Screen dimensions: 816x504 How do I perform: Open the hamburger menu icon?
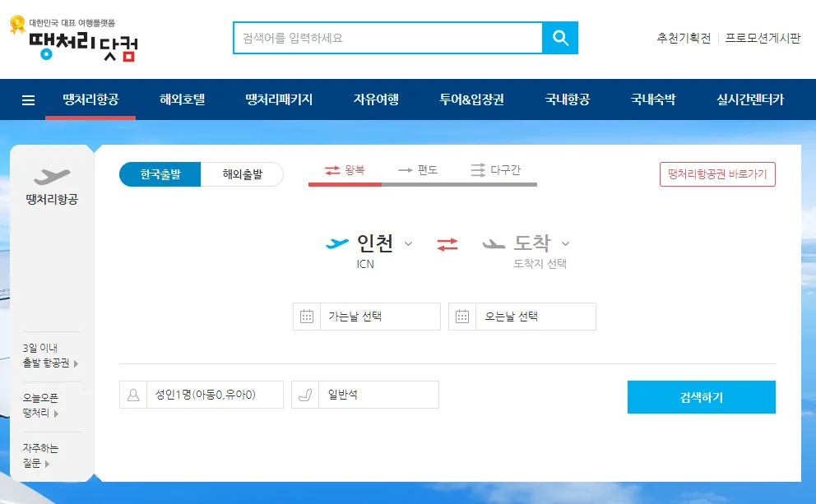point(27,99)
